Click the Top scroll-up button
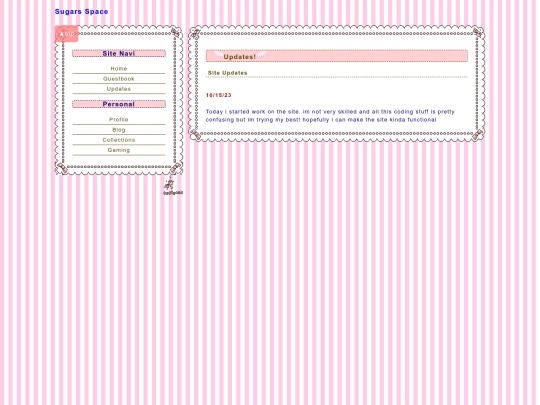The image size is (540, 405). 67,34
